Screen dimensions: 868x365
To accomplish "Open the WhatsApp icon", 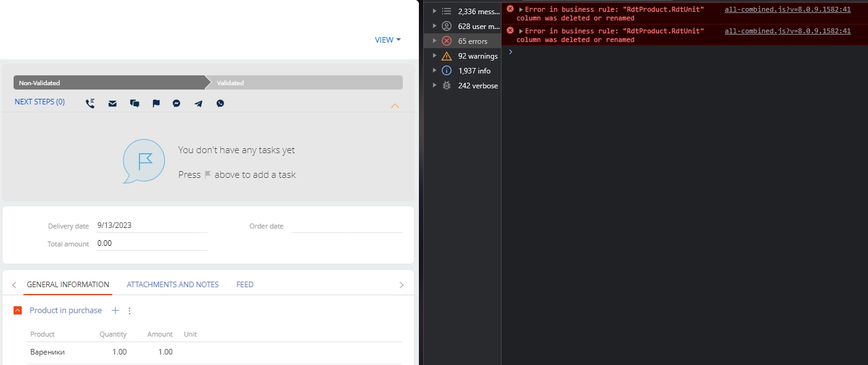I will point(220,104).
